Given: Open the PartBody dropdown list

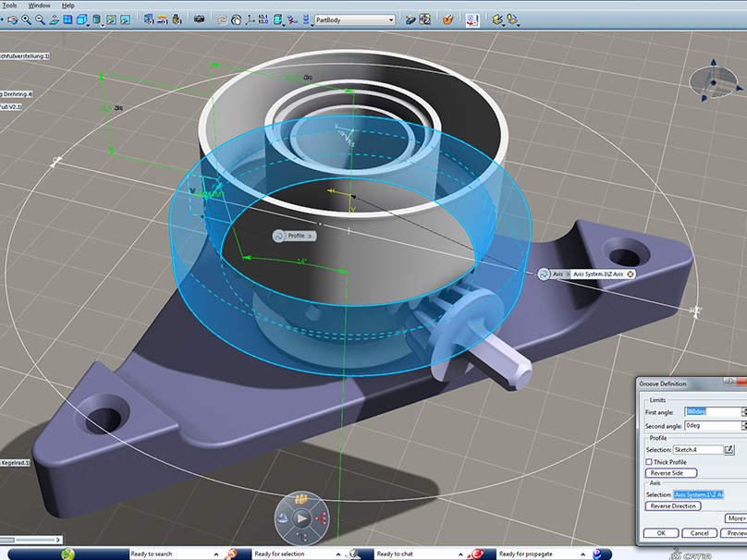Looking at the screenshot, I should (391, 19).
